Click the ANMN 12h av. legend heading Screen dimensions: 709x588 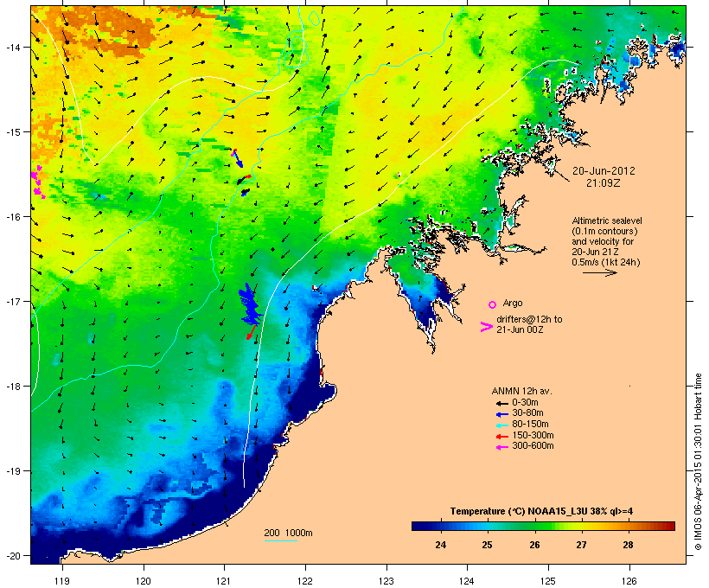[521, 391]
